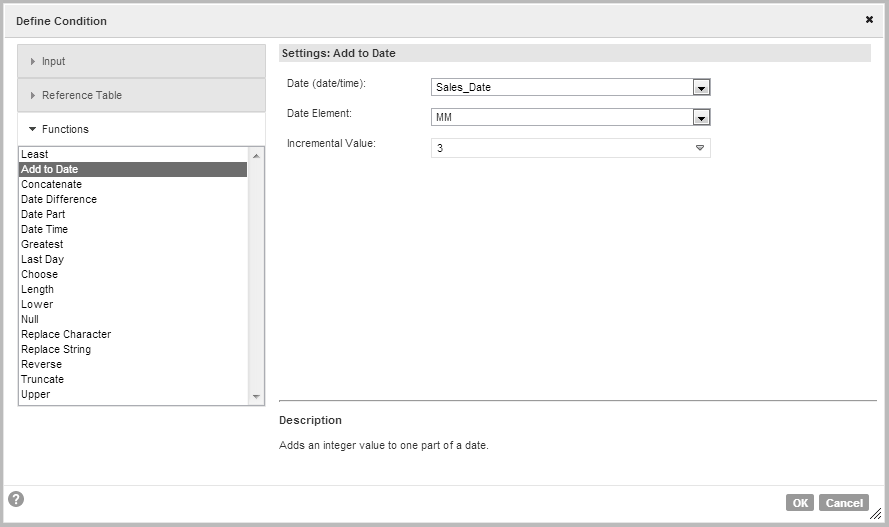Click the functions list scroll up arrow
This screenshot has height=527, width=889.
pos(256,155)
